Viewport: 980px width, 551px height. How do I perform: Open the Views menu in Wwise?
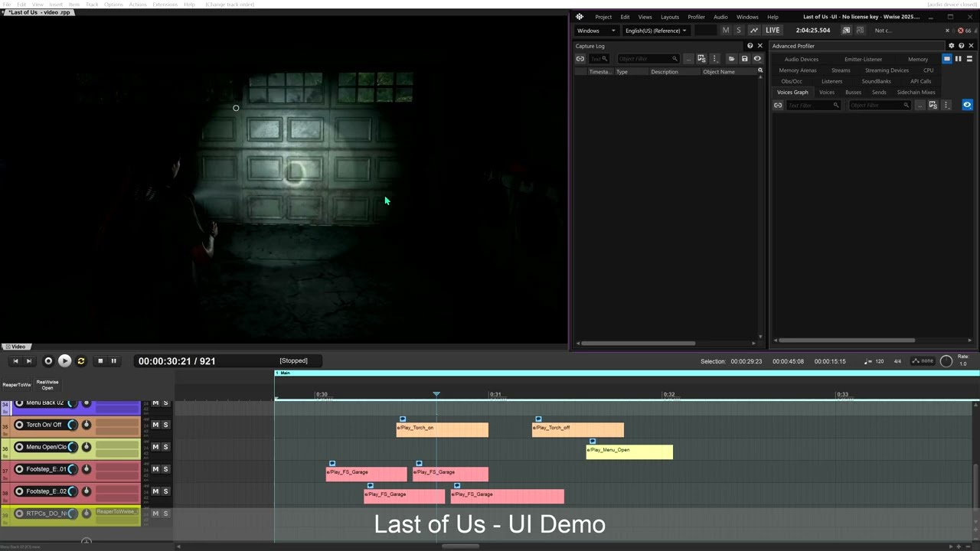coord(645,17)
